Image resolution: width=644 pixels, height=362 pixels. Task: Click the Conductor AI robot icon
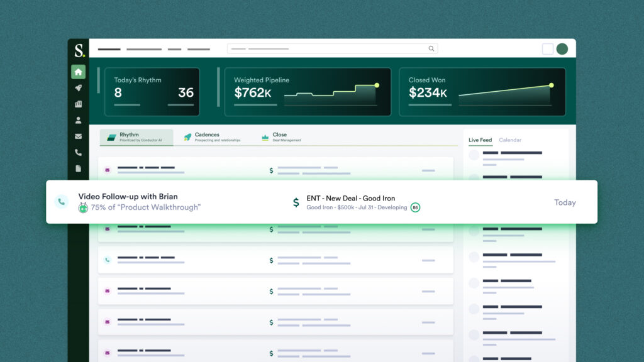tap(83, 207)
